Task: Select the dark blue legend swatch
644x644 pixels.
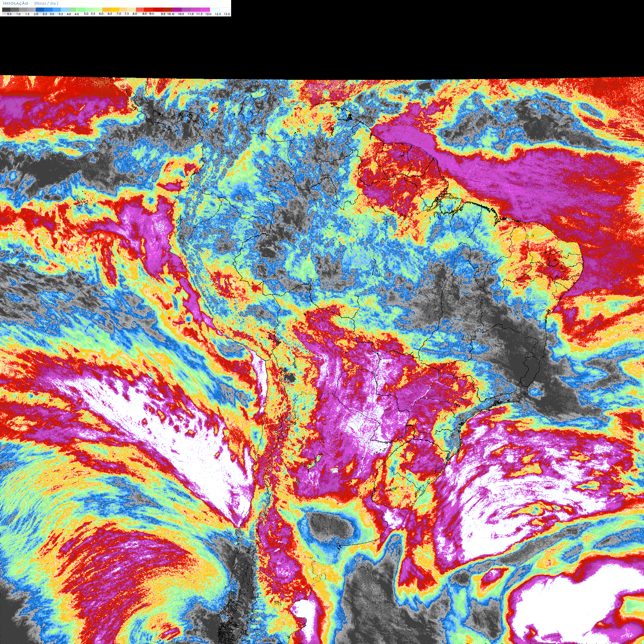Action: [40, 10]
